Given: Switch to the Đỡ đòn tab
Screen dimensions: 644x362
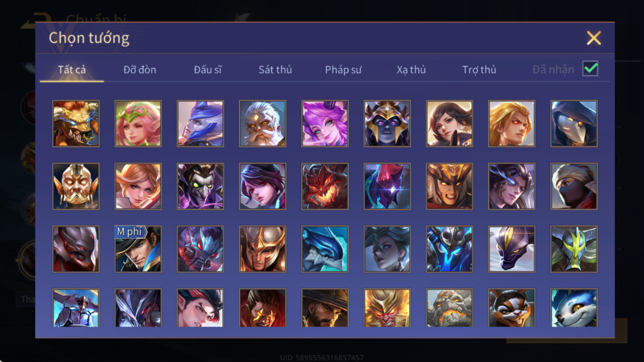Looking at the screenshot, I should [139, 70].
